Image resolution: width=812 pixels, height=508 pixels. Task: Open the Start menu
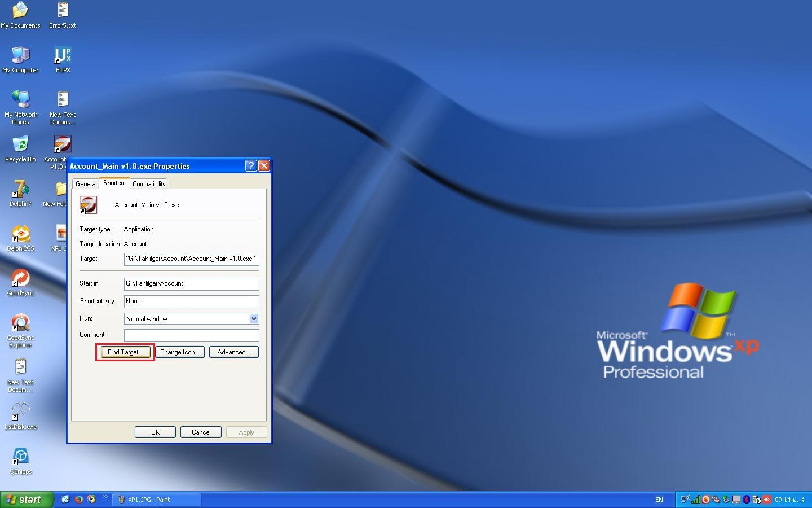[27, 500]
